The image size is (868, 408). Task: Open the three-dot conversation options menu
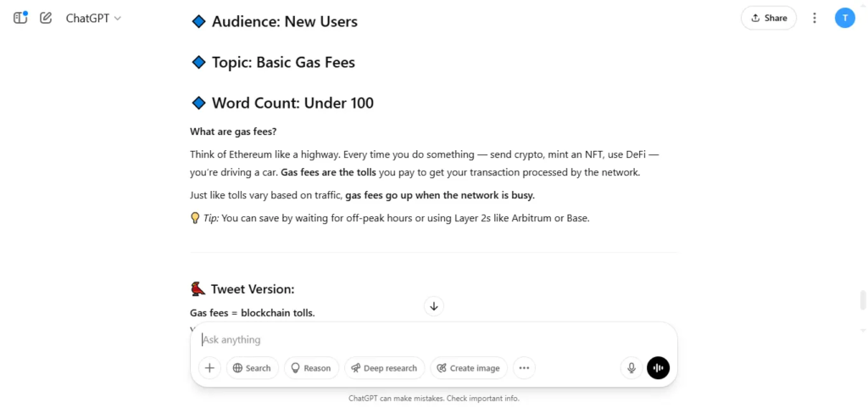pos(815,18)
